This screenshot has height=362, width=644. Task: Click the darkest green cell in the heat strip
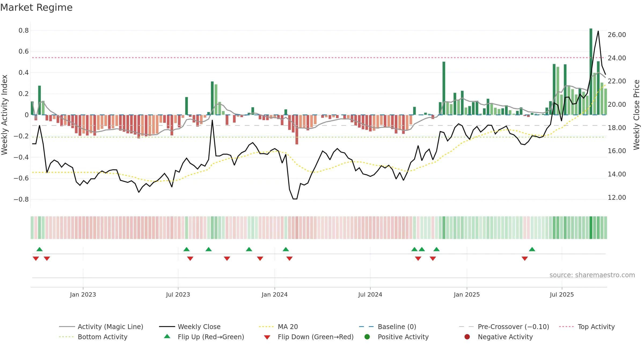591,228
